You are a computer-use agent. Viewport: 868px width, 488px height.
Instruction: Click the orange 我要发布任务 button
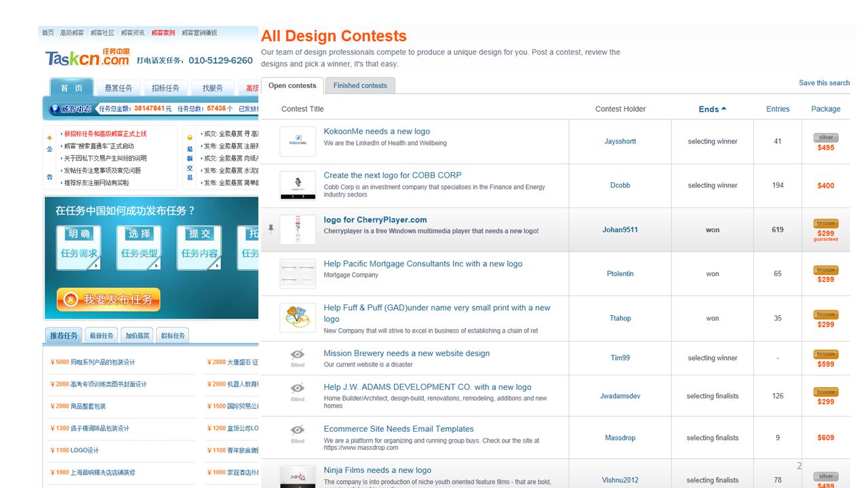click(x=108, y=300)
